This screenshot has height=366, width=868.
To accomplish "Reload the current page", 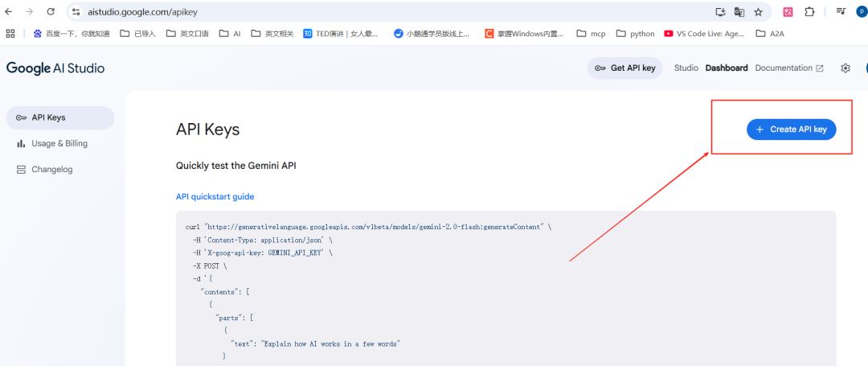I will click(x=51, y=11).
